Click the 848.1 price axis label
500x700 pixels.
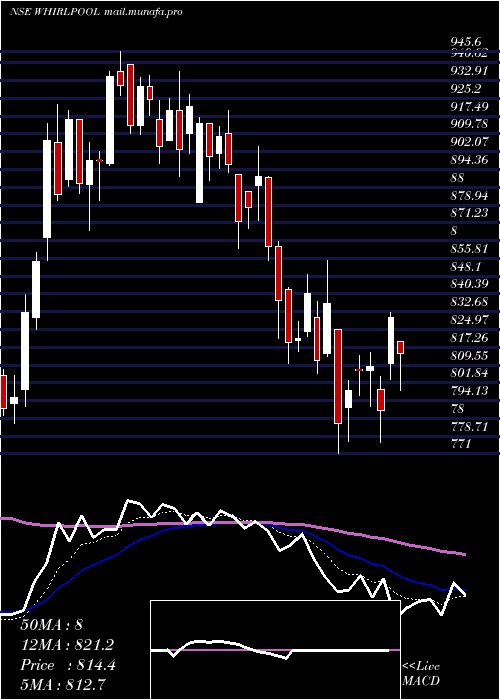point(466,266)
